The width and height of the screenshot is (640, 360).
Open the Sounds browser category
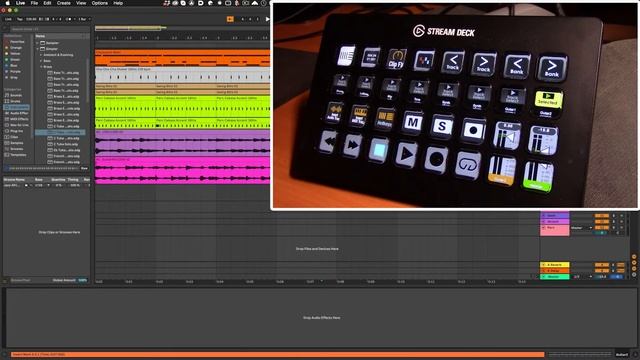(x=16, y=95)
